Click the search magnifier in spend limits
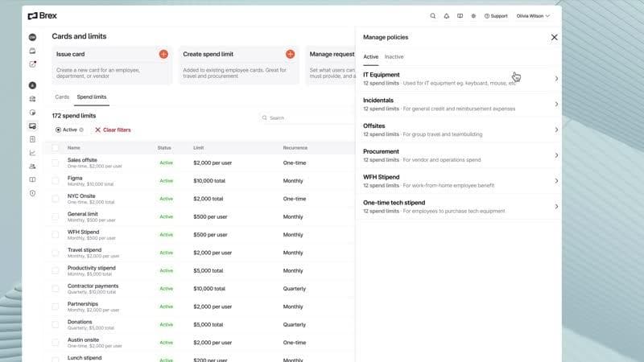Image resolution: width=644 pixels, height=362 pixels. pyautogui.click(x=265, y=117)
